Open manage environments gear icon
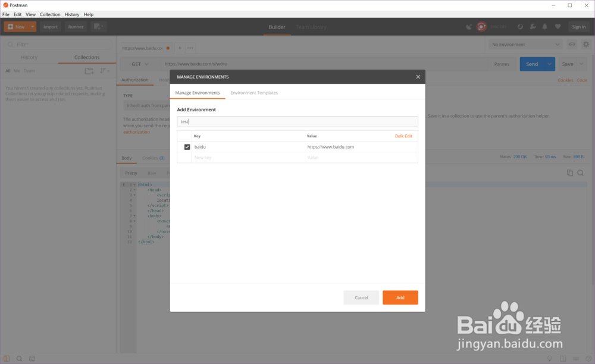Screen dimensions: 595x364 [x=586, y=45]
